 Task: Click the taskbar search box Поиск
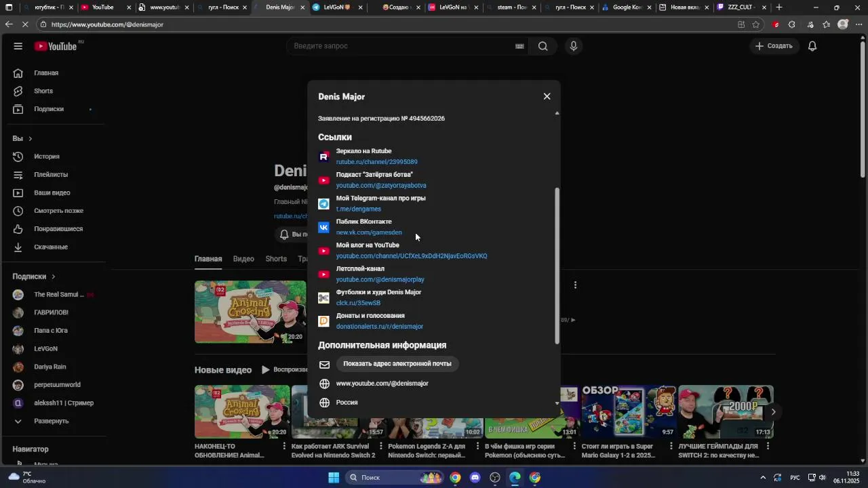point(395,478)
